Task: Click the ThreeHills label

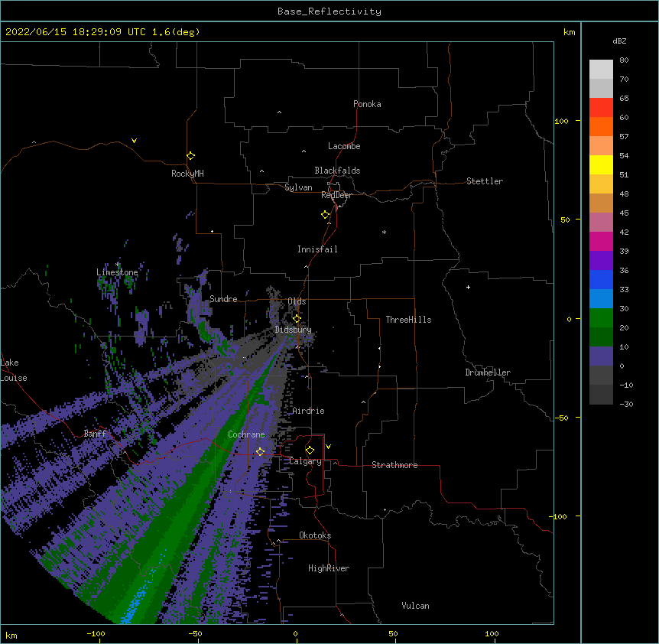Action: point(408,320)
